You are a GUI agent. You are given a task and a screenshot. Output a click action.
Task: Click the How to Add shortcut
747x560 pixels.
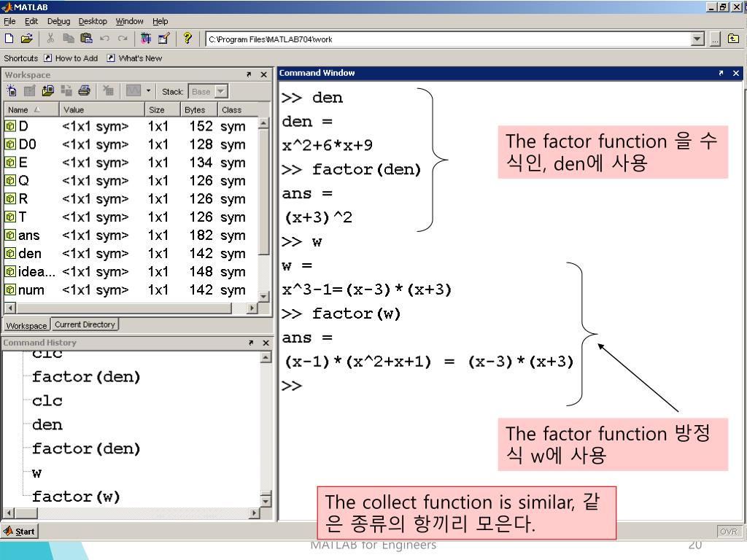(x=71, y=58)
